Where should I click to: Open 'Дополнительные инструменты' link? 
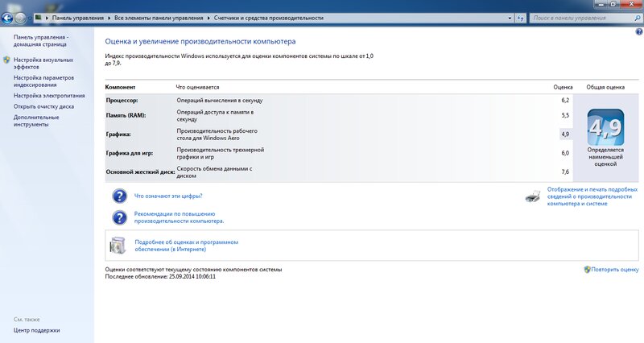tap(36, 121)
